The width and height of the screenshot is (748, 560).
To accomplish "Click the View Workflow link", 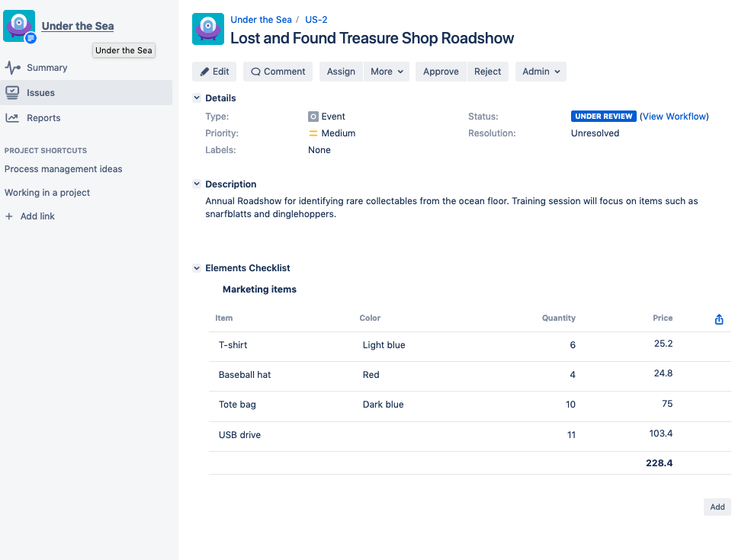I will pyautogui.click(x=674, y=116).
